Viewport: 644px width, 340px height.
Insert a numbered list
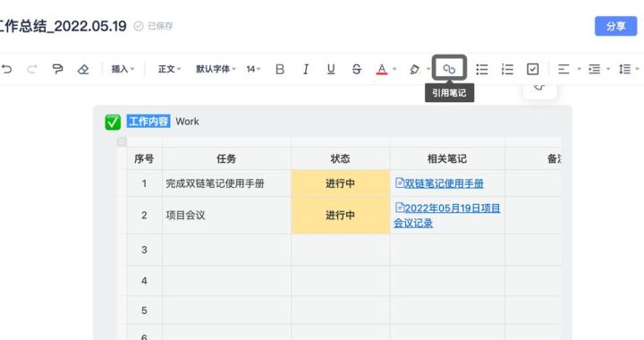pyautogui.click(x=507, y=69)
